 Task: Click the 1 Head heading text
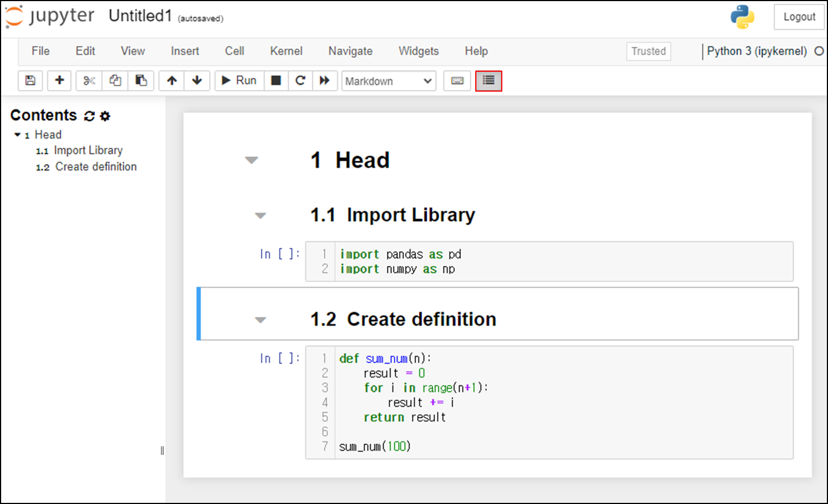350,160
